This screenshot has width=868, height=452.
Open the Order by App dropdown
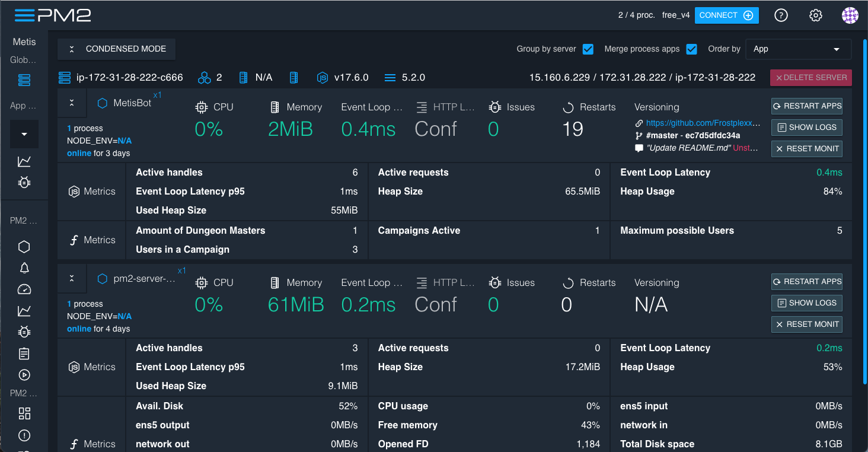click(x=798, y=49)
